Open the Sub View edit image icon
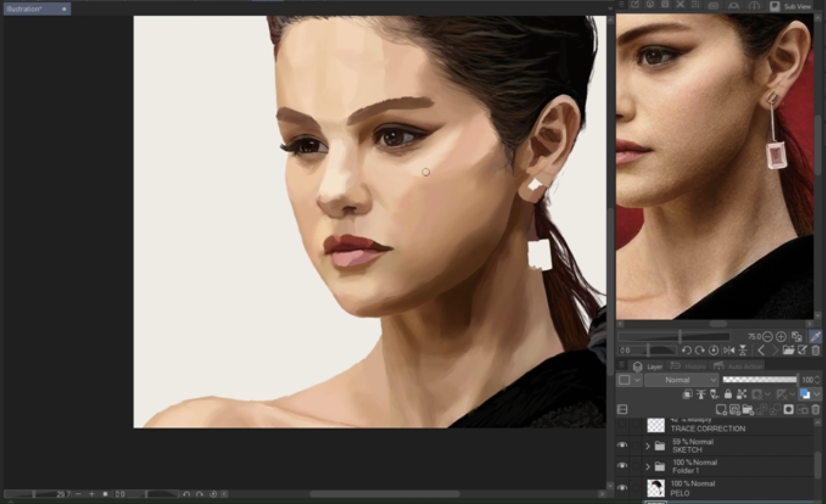Screen dimensions: 826x504 coord(802,351)
